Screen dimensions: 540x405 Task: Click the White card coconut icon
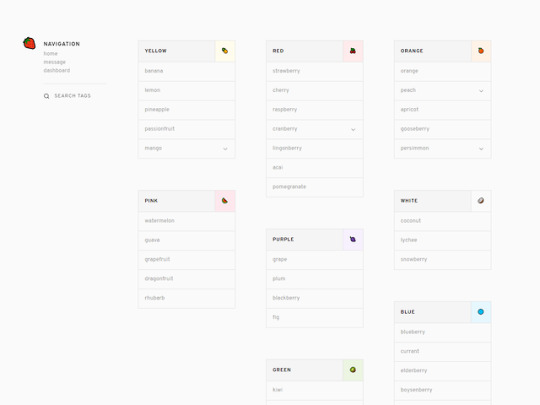pyautogui.click(x=481, y=201)
